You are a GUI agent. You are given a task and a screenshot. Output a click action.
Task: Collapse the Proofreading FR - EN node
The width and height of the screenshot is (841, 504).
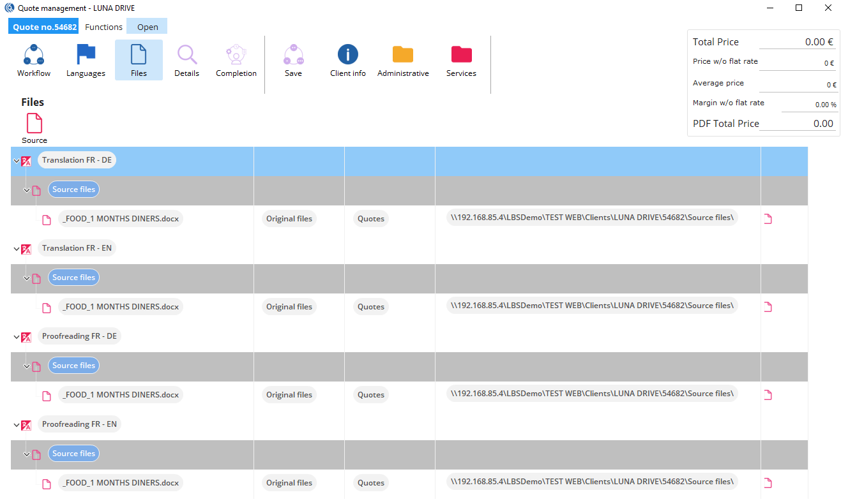pos(16,426)
